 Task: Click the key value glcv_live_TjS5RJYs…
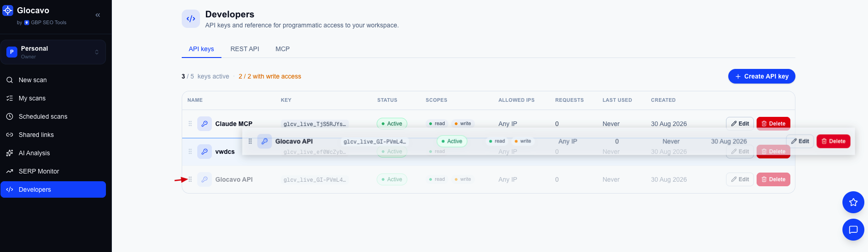click(x=315, y=124)
